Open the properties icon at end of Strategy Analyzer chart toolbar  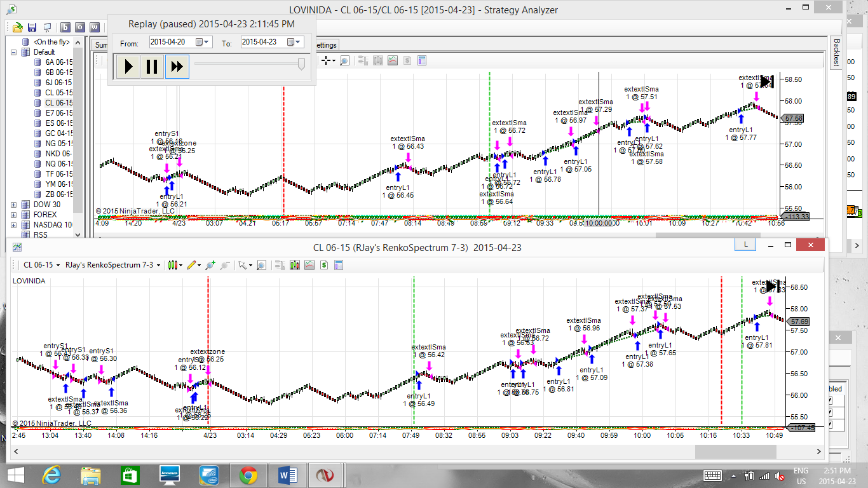[x=421, y=60]
